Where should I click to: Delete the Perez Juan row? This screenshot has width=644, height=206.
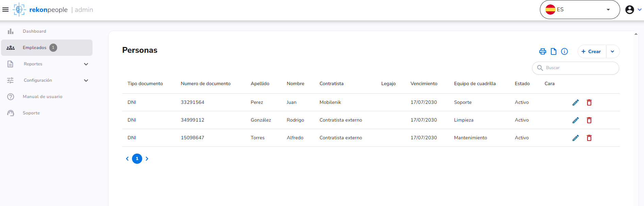click(x=589, y=102)
